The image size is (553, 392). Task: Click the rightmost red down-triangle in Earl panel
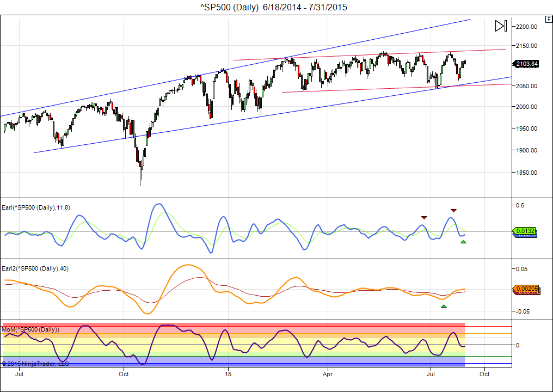453,210
